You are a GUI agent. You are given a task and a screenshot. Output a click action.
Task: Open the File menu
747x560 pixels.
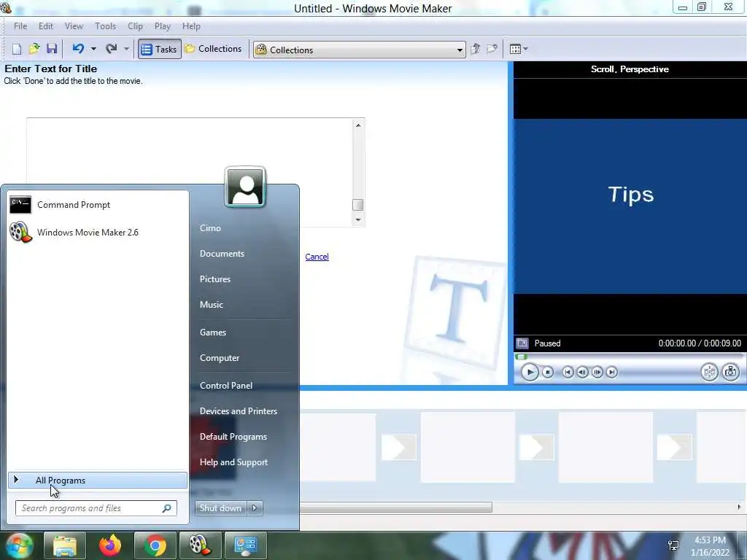(x=20, y=26)
